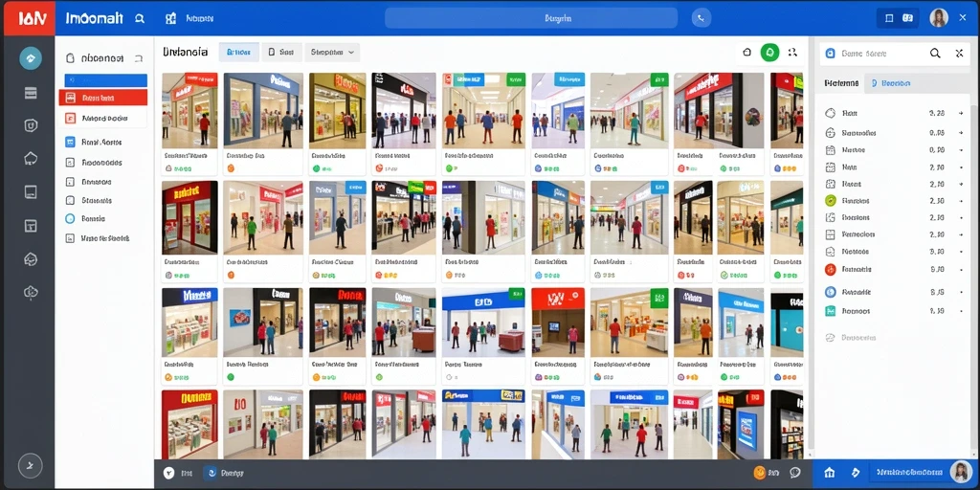Screen dimensions: 980x490
Task: Select the single-pane layout icon in the header
Action: 889,18
